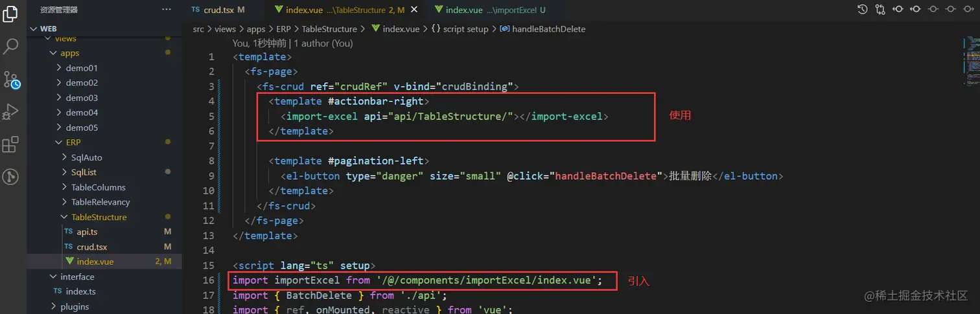The image size is (980, 314).
Task: Select index.vue under TableStructure in tree
Action: [x=104, y=262]
